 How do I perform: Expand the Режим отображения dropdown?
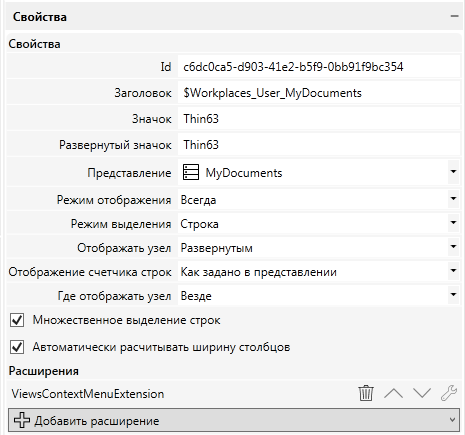[x=453, y=199]
